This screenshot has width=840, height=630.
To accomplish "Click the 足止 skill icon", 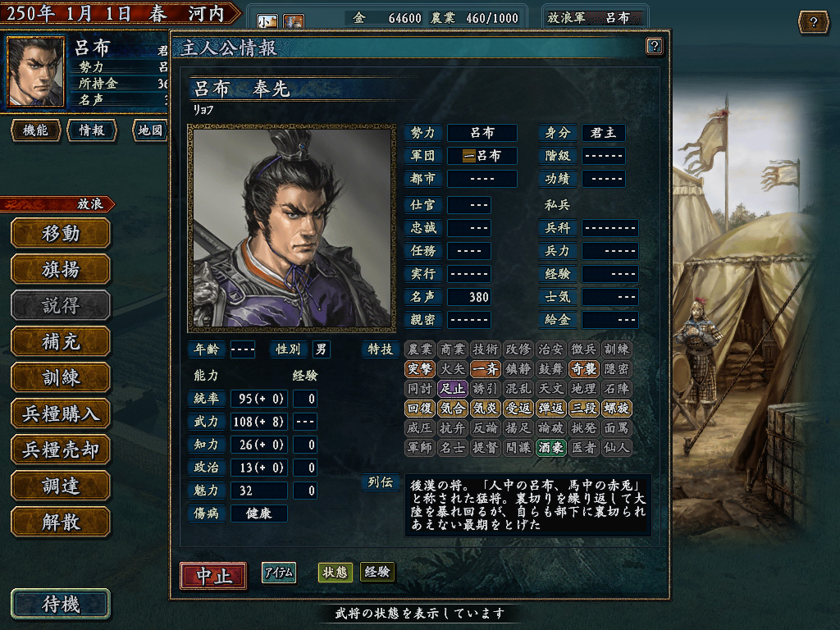I will coord(452,388).
